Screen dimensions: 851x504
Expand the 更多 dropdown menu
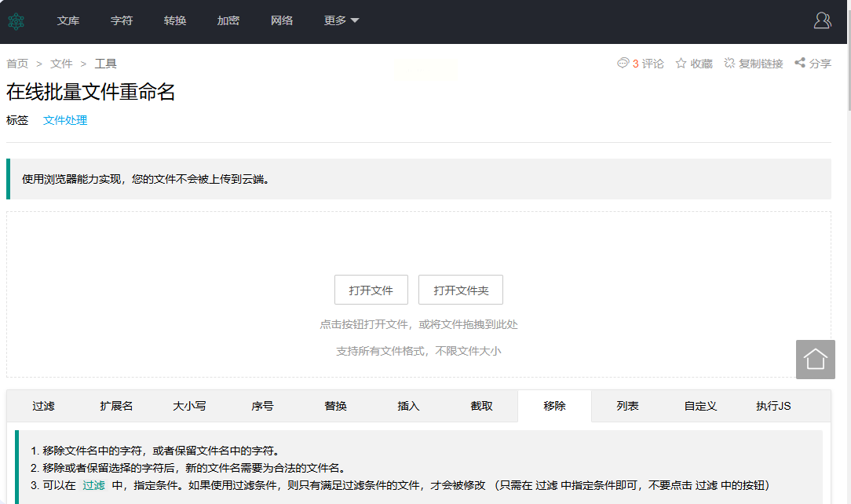[341, 20]
